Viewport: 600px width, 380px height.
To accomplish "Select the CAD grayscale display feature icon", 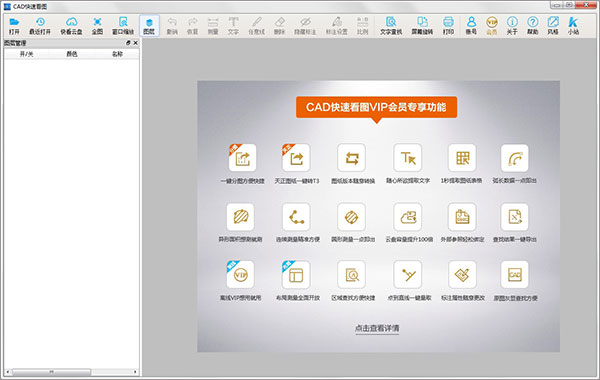I will pos(515,274).
